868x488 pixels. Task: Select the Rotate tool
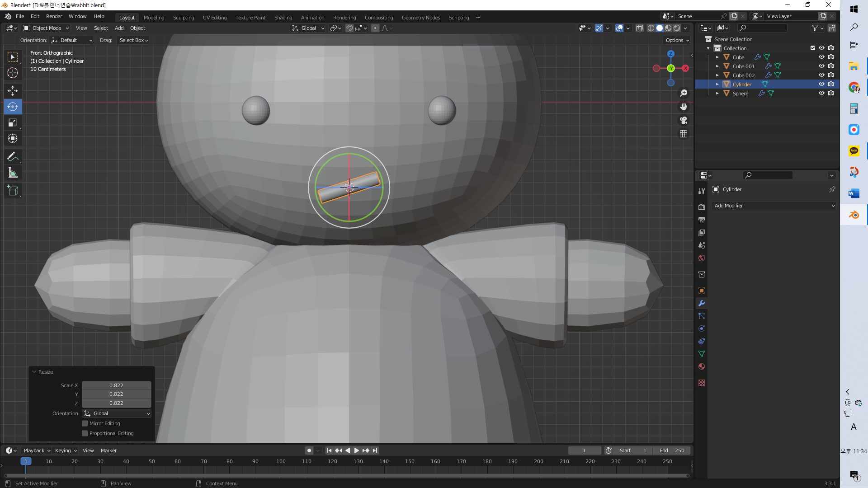[x=13, y=107]
